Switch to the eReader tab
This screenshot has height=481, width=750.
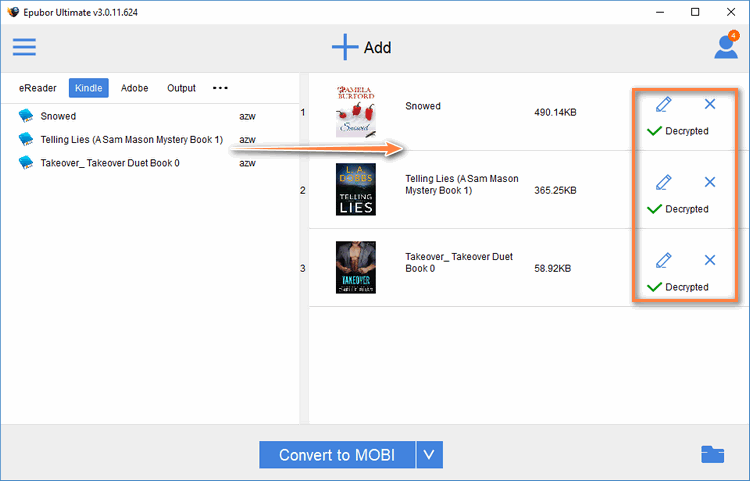[x=38, y=88]
